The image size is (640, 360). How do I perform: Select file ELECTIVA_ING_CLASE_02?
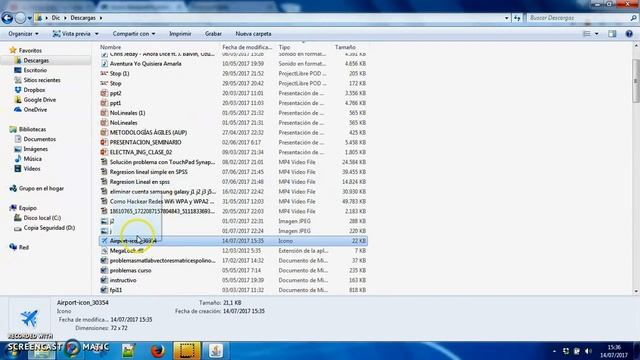tap(141, 152)
